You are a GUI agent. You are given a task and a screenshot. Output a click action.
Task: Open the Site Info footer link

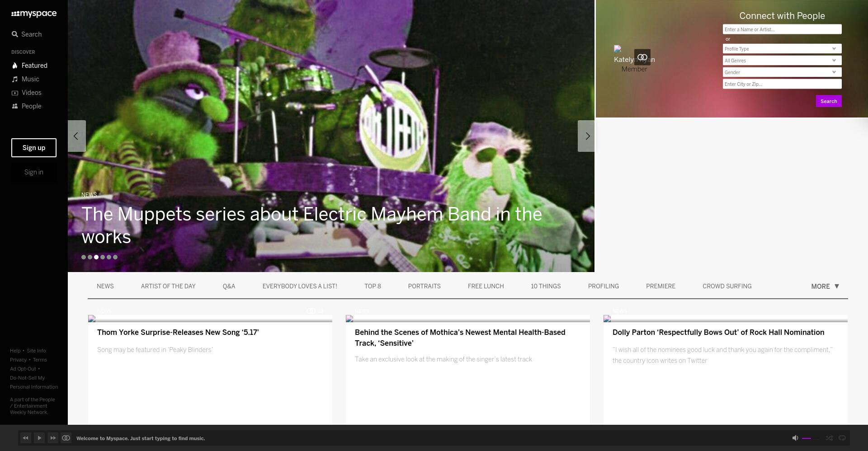point(36,351)
